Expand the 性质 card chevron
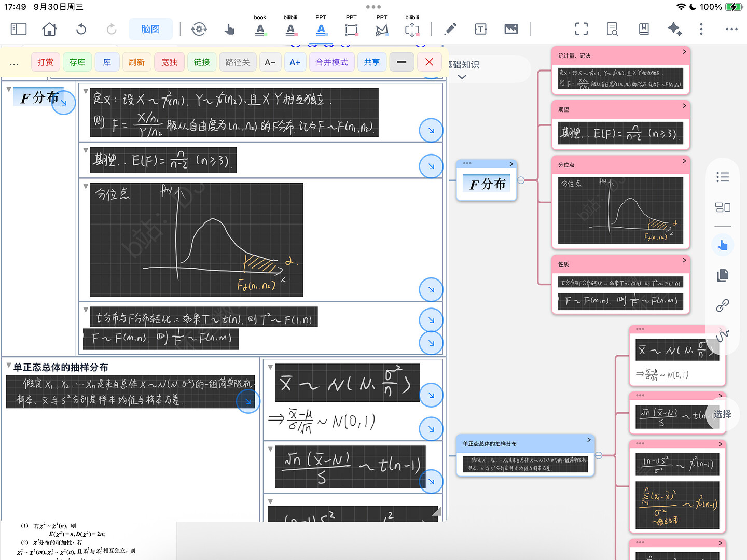This screenshot has height=560, width=747. 684,260
